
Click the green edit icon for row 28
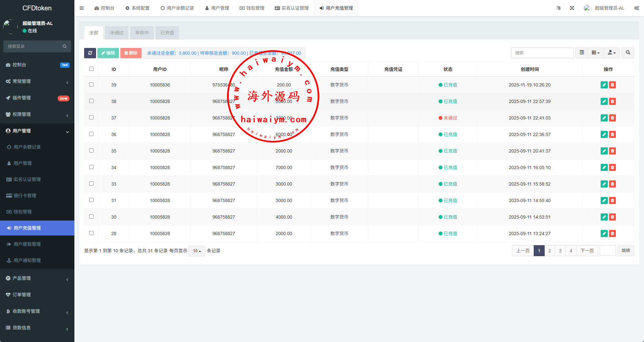click(604, 234)
